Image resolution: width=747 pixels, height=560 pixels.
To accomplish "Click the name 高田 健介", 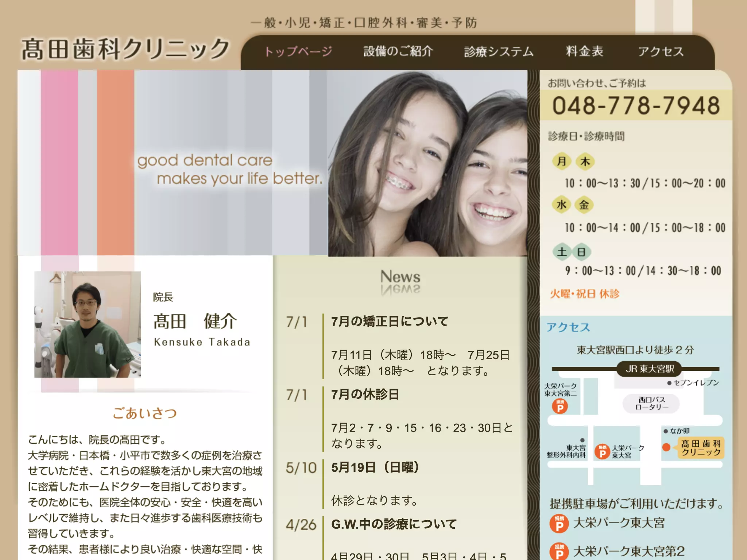I will (x=195, y=321).
